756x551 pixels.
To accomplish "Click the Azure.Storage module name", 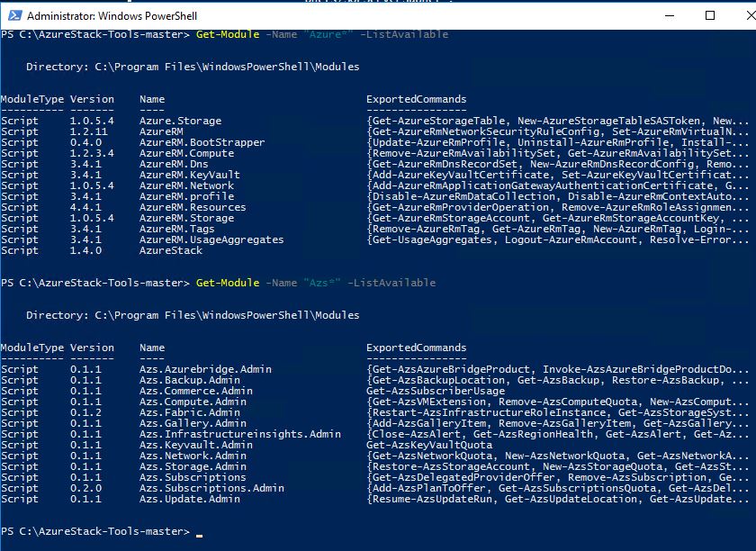I will (180, 121).
